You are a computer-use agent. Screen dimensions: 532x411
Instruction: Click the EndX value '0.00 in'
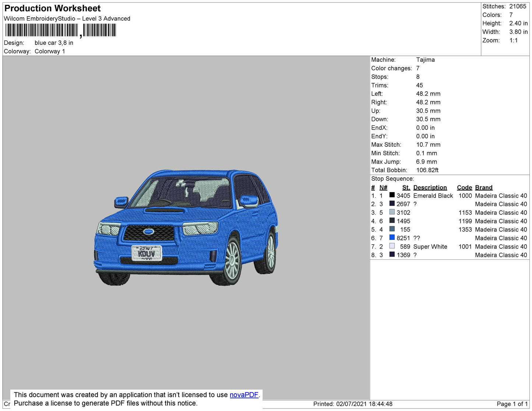point(425,128)
